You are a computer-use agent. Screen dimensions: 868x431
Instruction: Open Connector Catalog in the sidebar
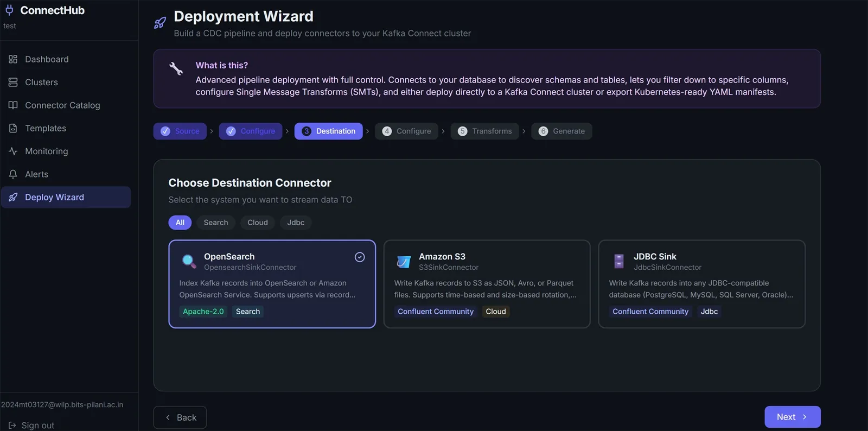coord(66,105)
